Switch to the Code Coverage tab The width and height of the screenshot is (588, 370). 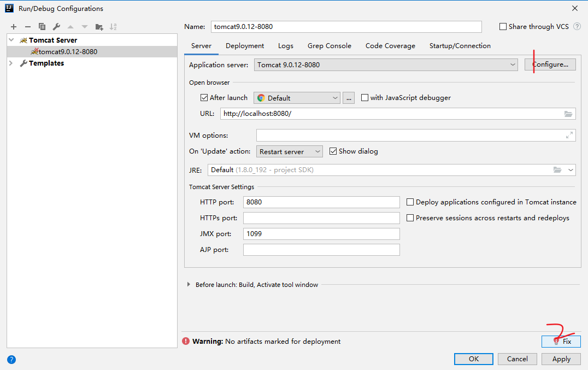[390, 46]
